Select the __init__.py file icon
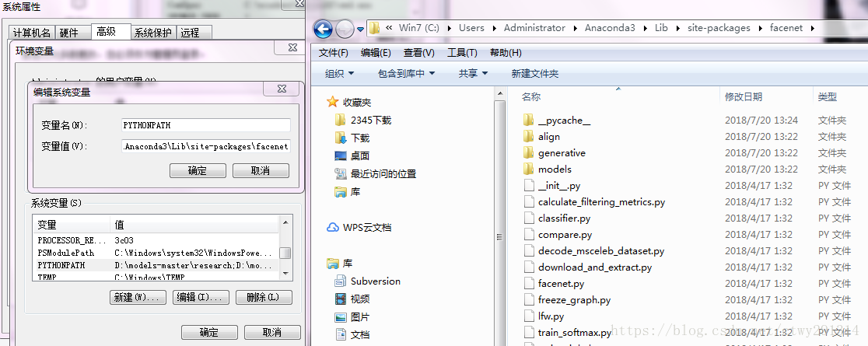The height and width of the screenshot is (346, 868). 528,186
